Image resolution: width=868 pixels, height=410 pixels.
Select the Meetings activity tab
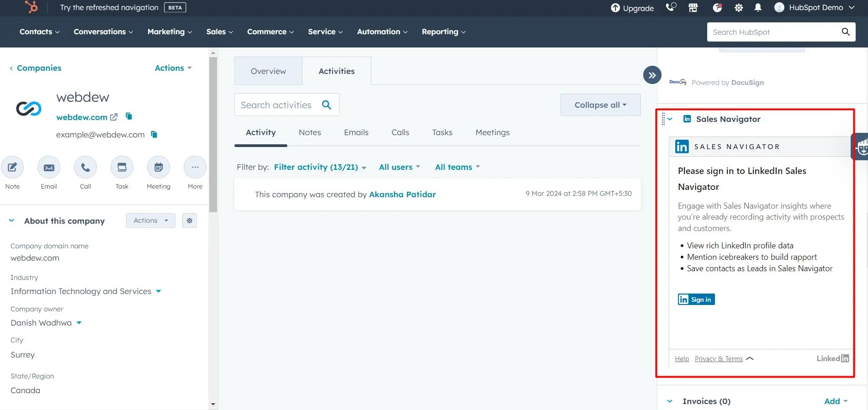(492, 132)
